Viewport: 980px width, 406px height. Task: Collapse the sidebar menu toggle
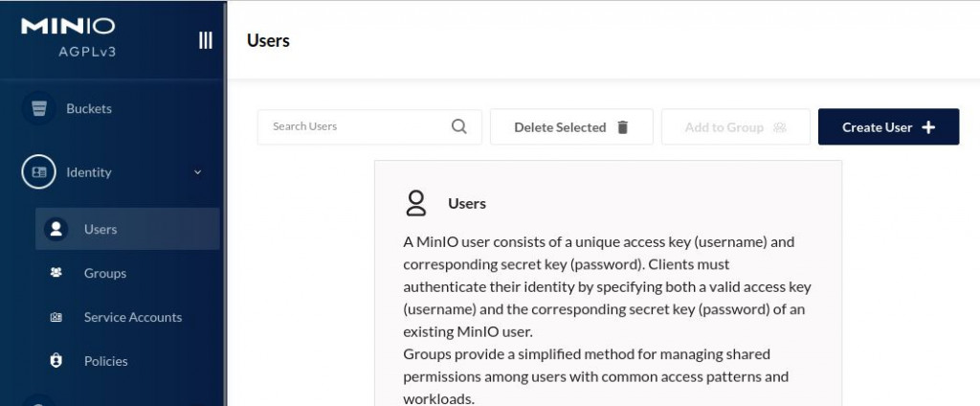coord(205,40)
